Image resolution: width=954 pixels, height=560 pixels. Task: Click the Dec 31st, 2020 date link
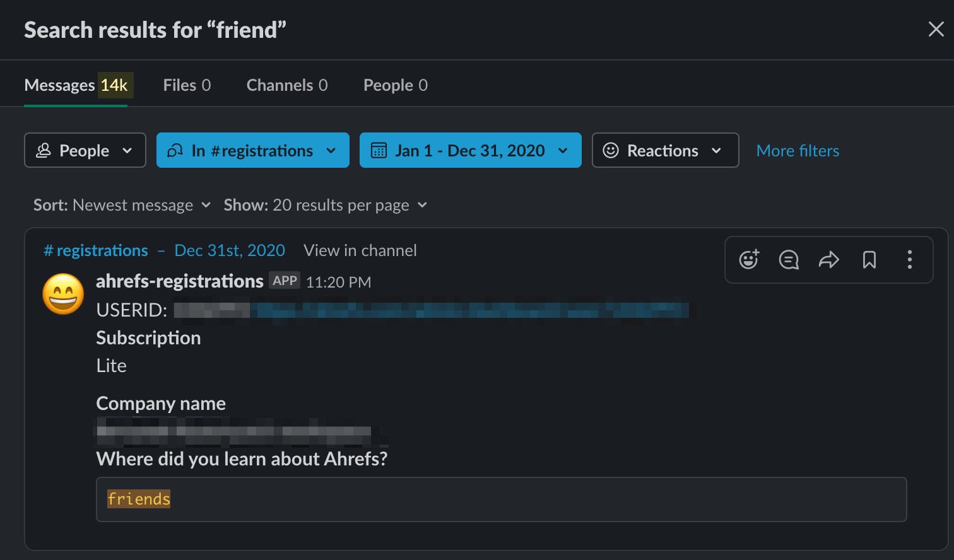[229, 250]
